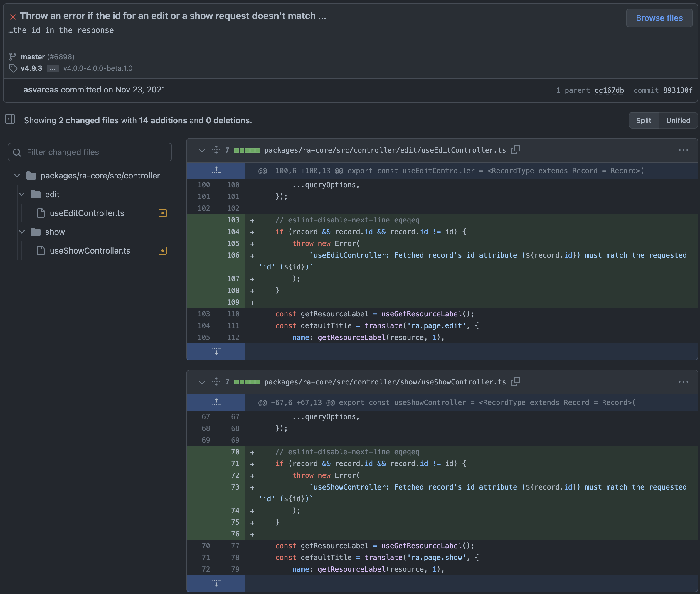Click the failed status X icon beside commit title
Viewport: 700px width, 594px height.
pyautogui.click(x=13, y=17)
